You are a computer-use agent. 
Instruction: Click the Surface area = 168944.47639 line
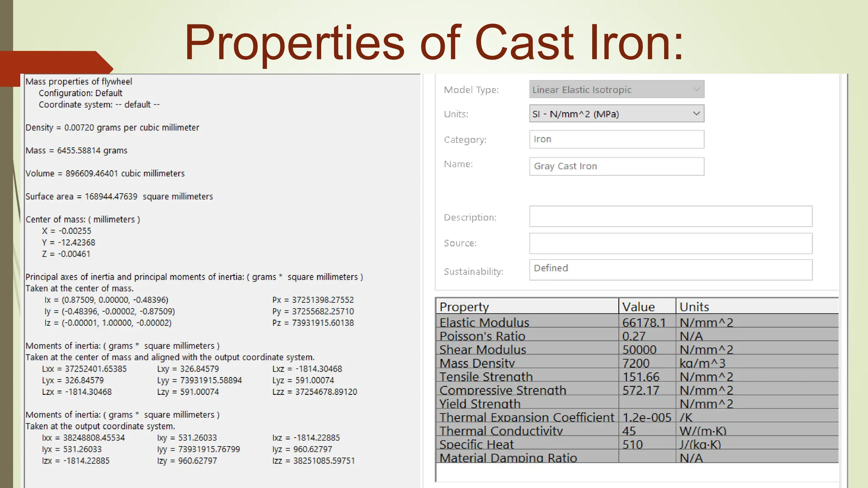[x=119, y=197]
